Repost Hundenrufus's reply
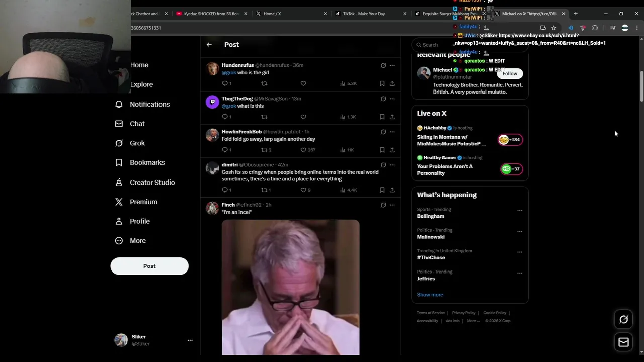The height and width of the screenshot is (362, 644). click(264, 83)
